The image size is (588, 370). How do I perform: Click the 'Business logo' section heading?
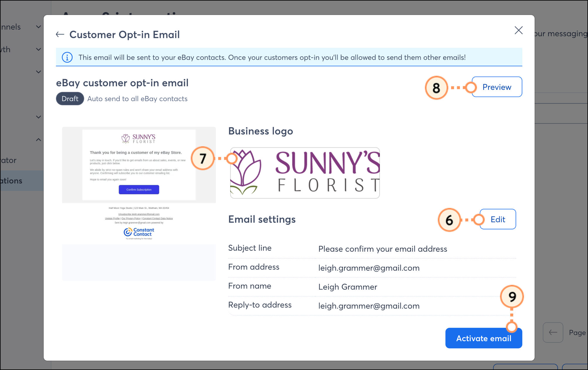tap(261, 131)
